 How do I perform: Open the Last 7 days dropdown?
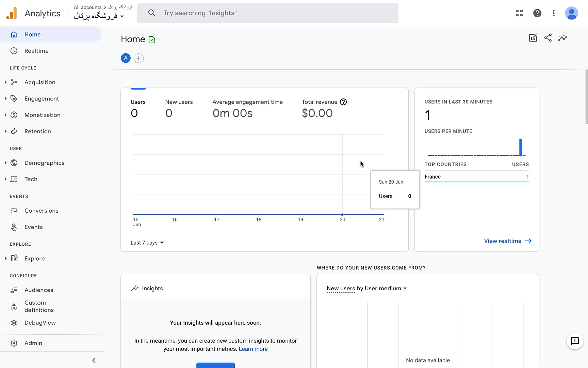(147, 243)
